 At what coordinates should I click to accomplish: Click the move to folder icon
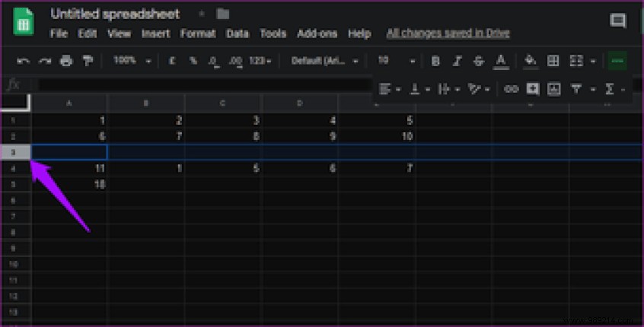[222, 14]
